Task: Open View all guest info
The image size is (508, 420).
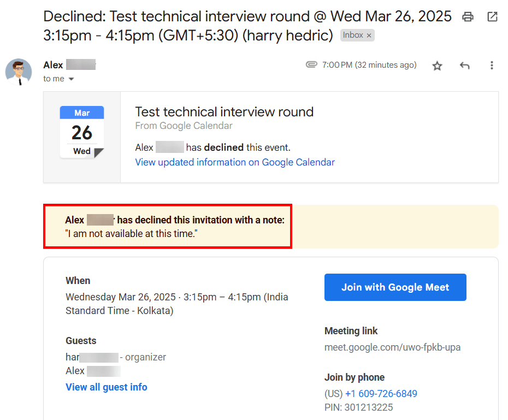Action: coord(107,387)
